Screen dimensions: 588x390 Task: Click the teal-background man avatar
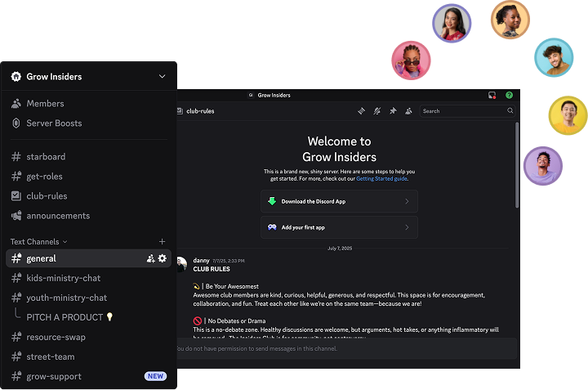tap(554, 57)
